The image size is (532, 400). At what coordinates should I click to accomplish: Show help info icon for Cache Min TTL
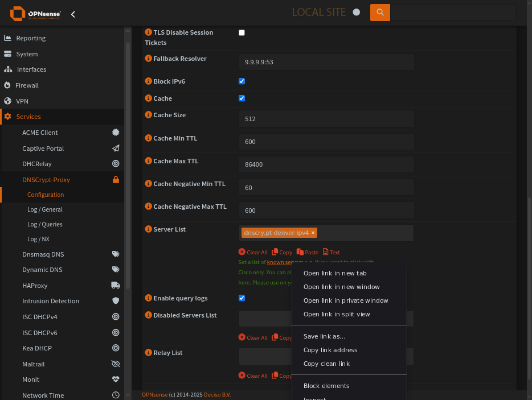point(148,138)
